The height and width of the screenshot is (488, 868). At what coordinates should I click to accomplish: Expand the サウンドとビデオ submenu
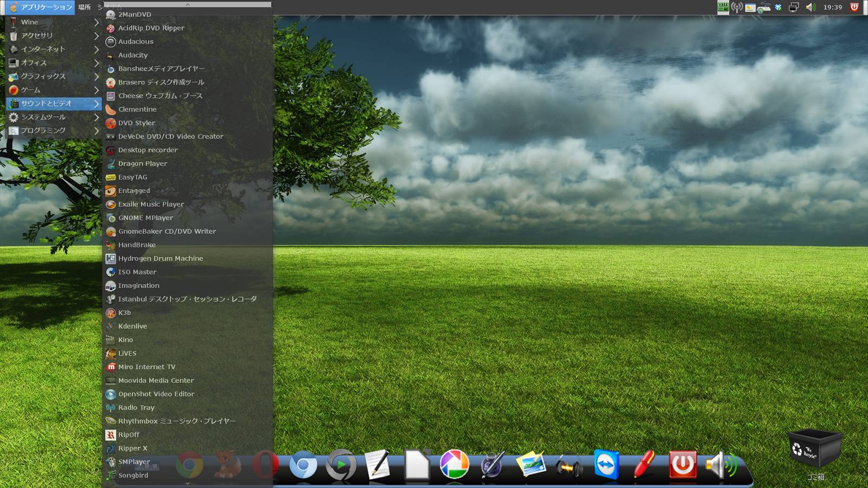click(x=54, y=104)
